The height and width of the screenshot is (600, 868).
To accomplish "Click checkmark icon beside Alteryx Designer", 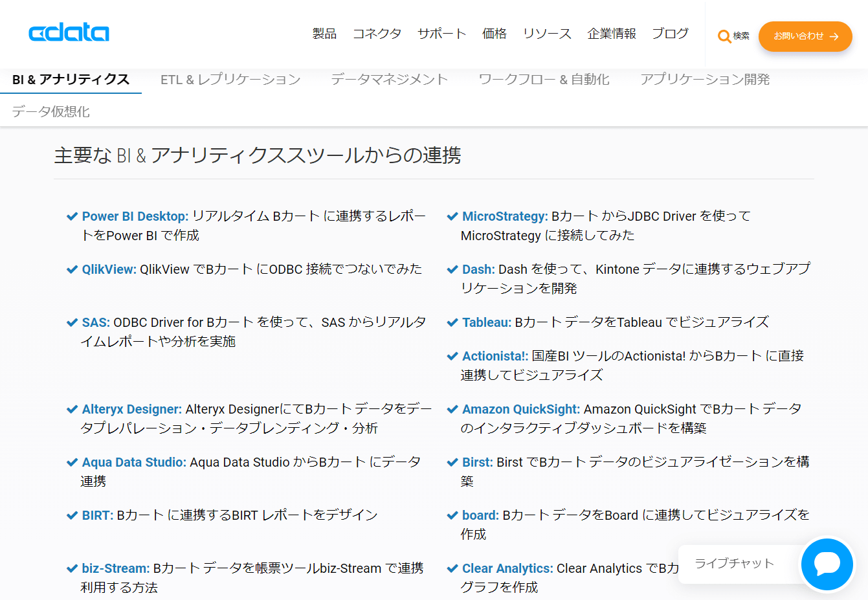I will [x=72, y=409].
